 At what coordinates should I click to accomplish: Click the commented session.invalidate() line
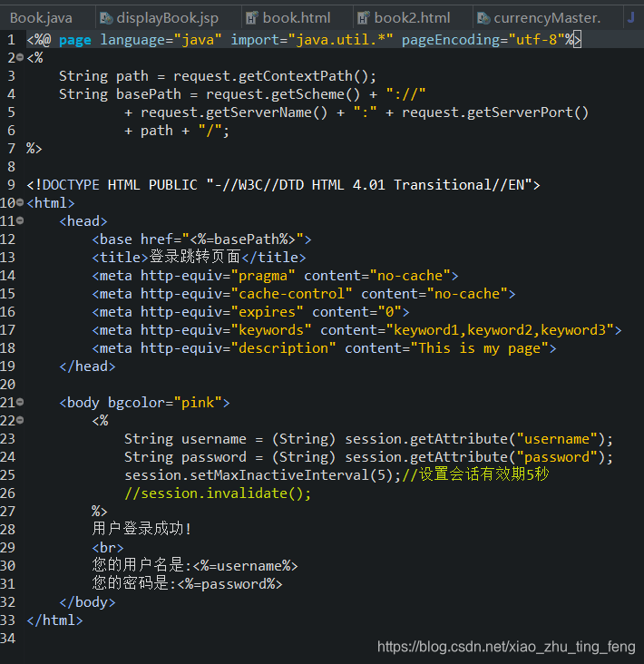(x=218, y=493)
